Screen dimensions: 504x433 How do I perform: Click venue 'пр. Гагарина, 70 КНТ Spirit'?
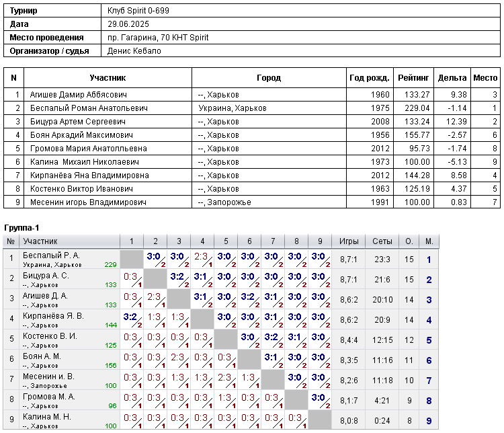click(x=158, y=38)
